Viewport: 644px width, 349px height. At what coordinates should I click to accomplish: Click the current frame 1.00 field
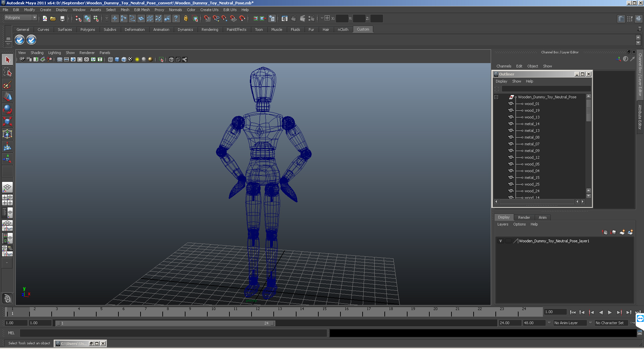[x=555, y=312]
